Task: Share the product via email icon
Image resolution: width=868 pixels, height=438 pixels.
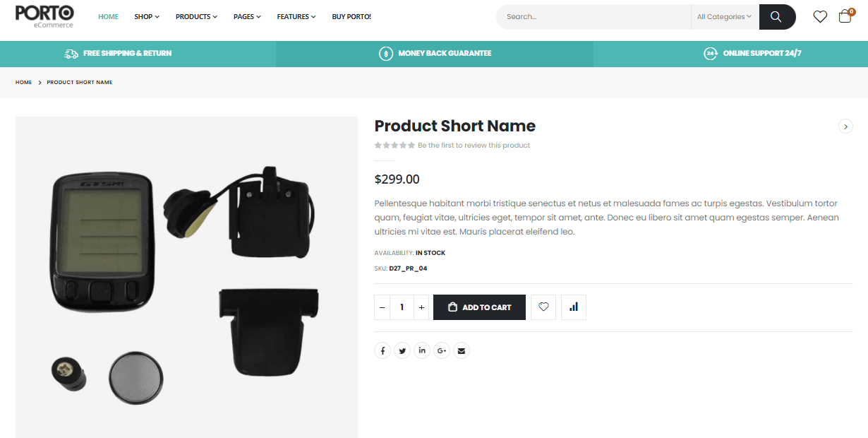Action: 462,350
